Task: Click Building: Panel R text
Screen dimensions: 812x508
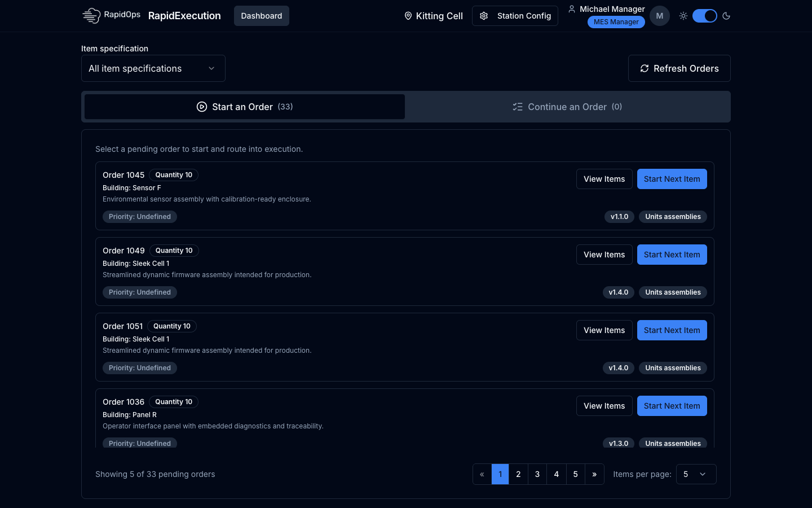Action: point(130,415)
